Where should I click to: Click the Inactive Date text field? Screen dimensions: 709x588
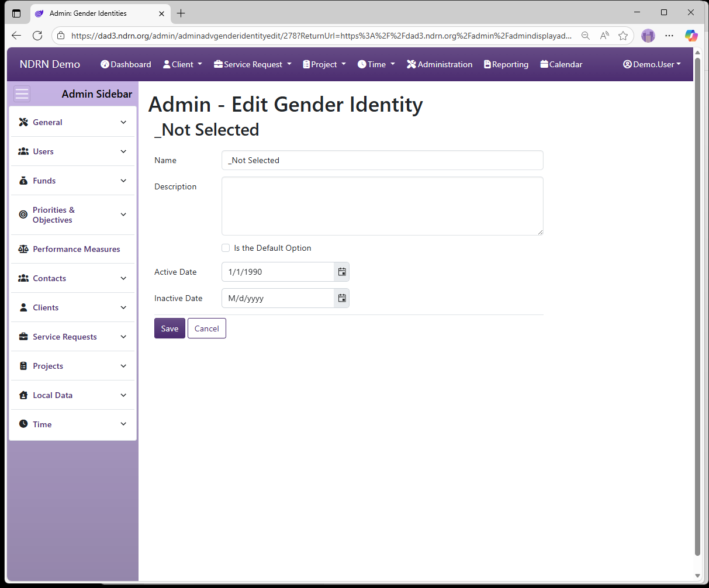pos(278,298)
